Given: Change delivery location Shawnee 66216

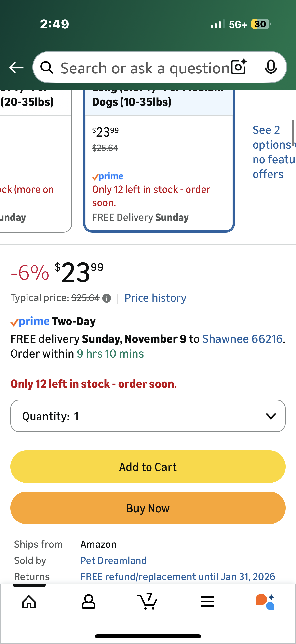Looking at the screenshot, I should [x=242, y=339].
